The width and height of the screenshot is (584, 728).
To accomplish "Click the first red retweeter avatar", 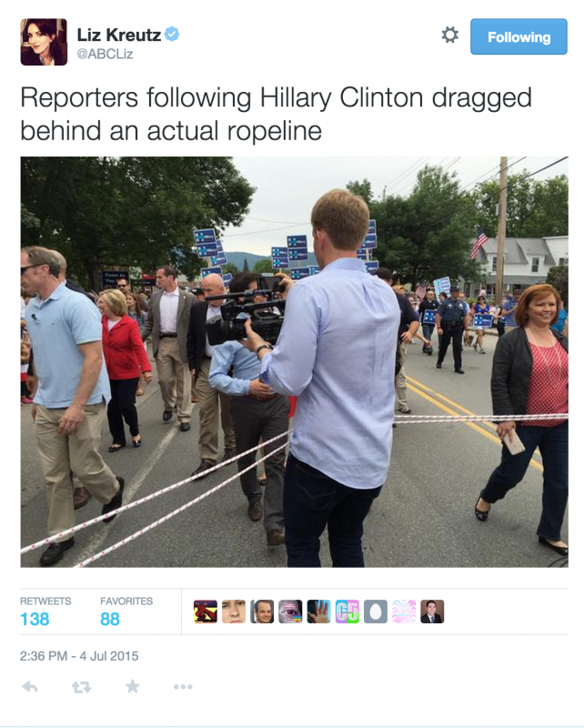I will pyautogui.click(x=206, y=611).
